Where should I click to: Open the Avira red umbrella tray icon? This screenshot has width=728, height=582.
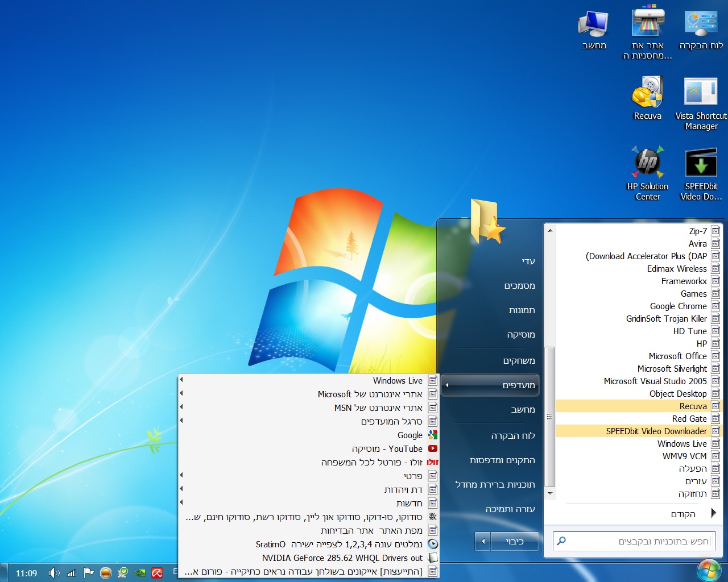[x=157, y=573]
